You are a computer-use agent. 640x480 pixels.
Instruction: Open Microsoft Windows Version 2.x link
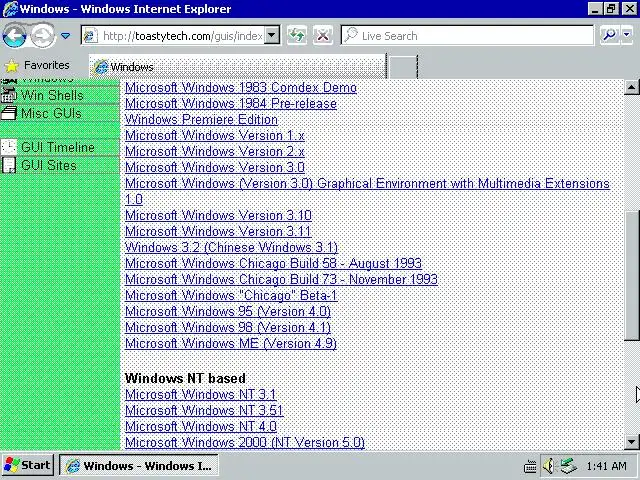tap(215, 151)
